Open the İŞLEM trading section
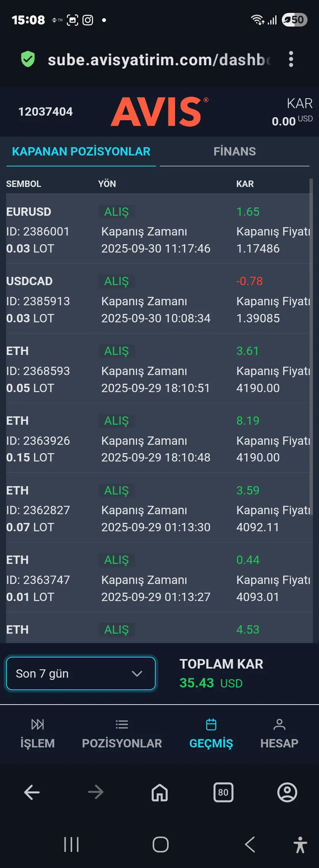 pos(37,733)
